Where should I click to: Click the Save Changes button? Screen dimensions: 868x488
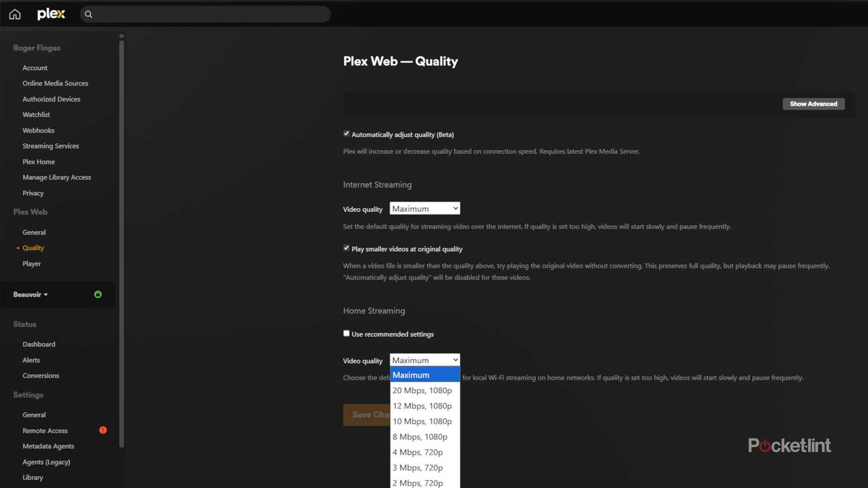367,415
